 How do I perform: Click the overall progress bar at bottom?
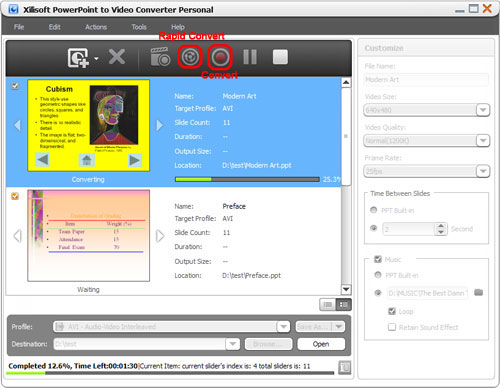[x=170, y=373]
